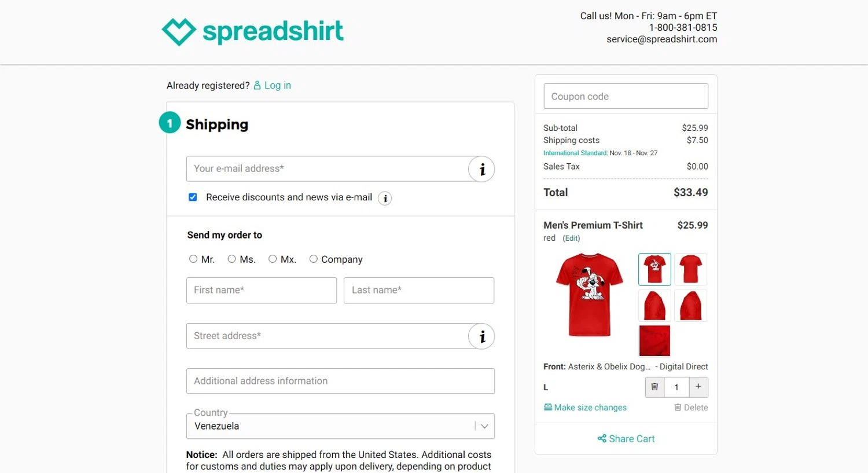Click the info icon in Street address field
Image resolution: width=868 pixels, height=473 pixels.
pyautogui.click(x=481, y=336)
